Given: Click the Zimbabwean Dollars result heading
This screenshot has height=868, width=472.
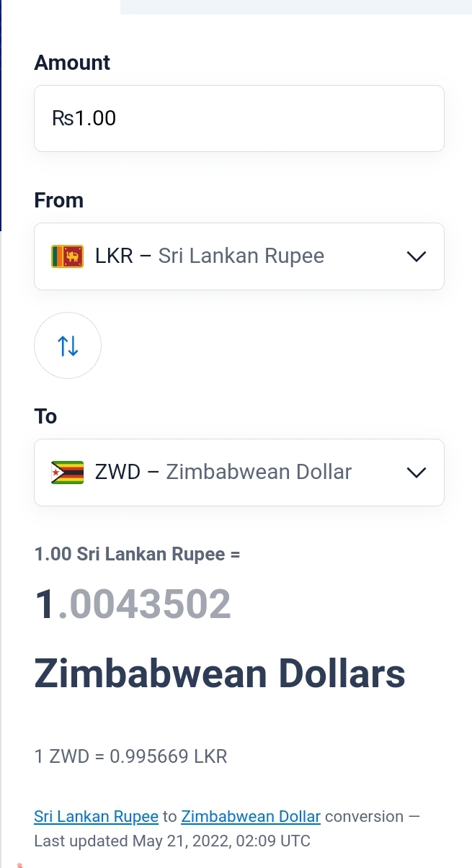Looking at the screenshot, I should (x=220, y=674).
